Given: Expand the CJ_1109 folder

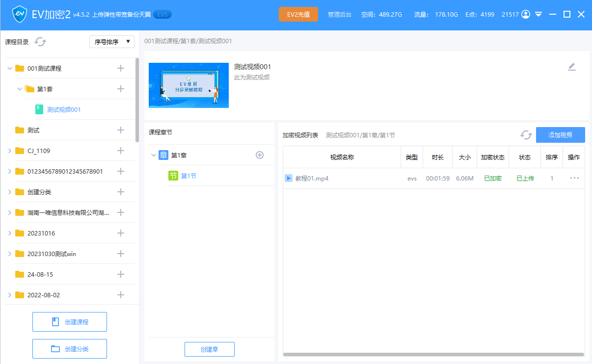Looking at the screenshot, I should pos(10,151).
